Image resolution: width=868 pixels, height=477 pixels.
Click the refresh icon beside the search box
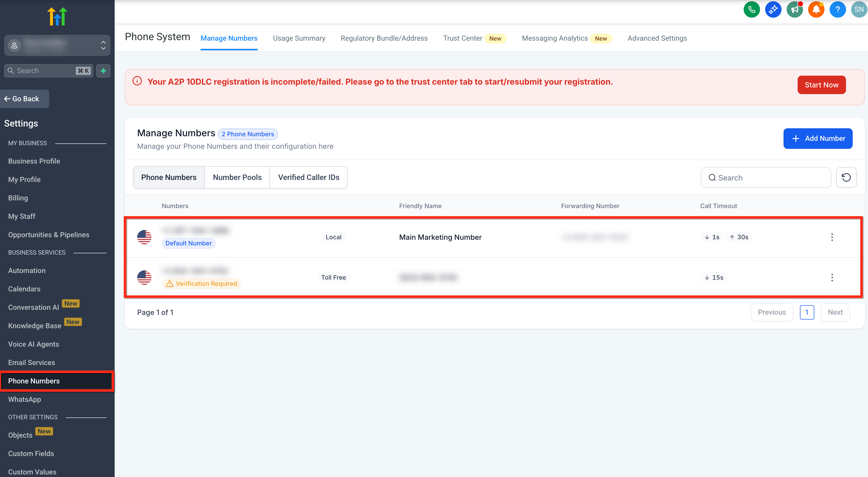(846, 177)
